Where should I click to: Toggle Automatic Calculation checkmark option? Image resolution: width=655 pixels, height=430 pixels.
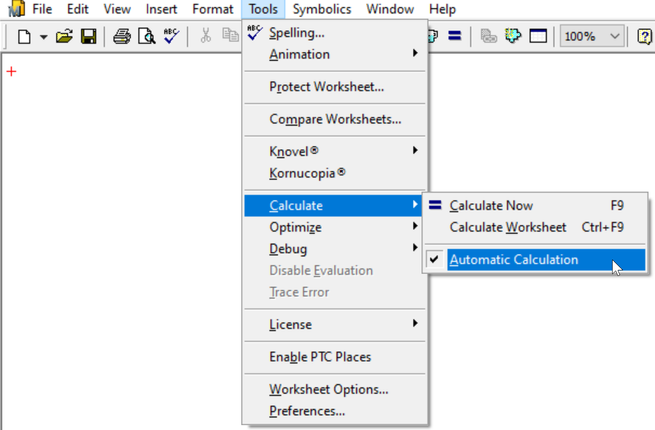pos(513,260)
